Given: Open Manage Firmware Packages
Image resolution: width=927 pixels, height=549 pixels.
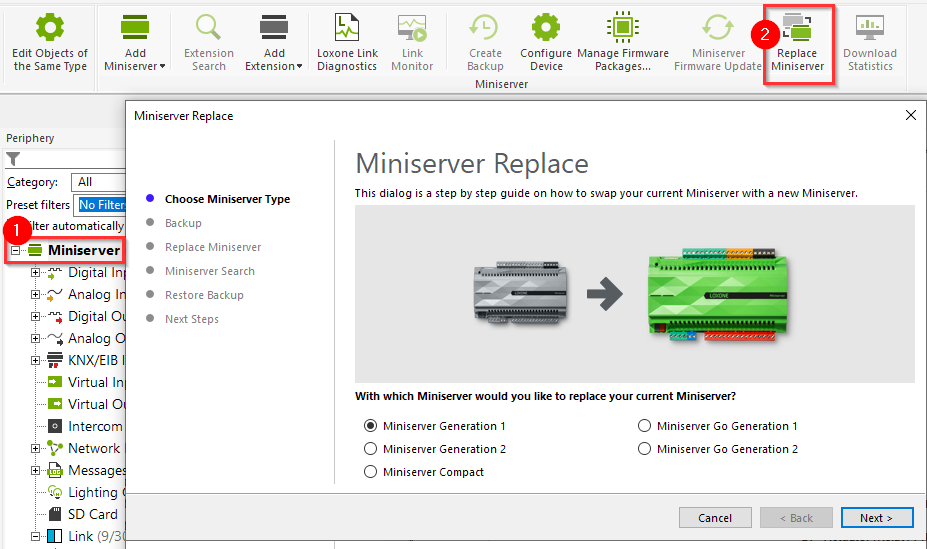Looking at the screenshot, I should (x=623, y=43).
